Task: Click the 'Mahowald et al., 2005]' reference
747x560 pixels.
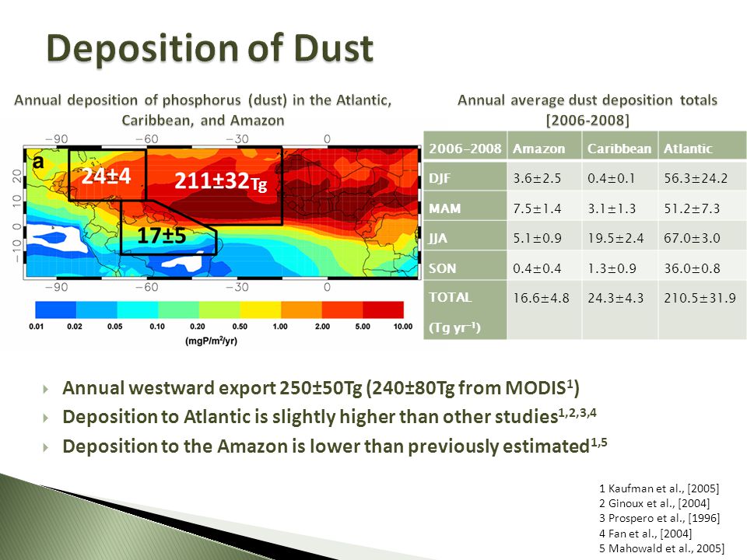Action: tap(661, 548)
